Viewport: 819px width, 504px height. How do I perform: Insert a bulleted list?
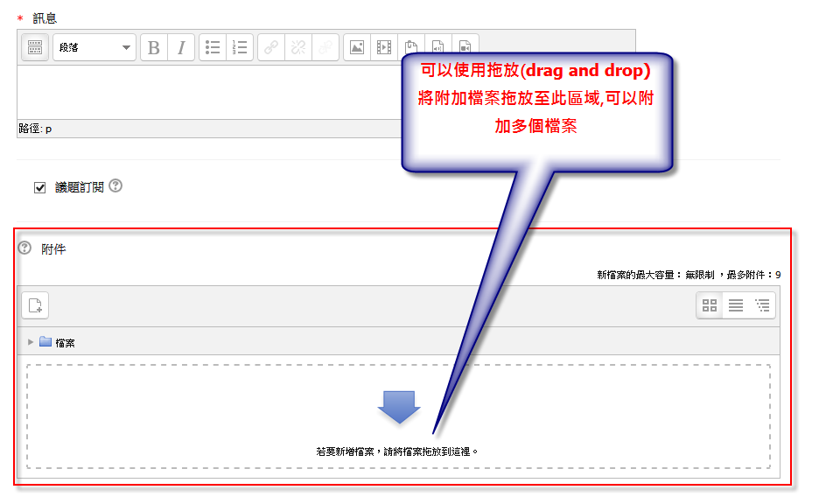click(213, 47)
